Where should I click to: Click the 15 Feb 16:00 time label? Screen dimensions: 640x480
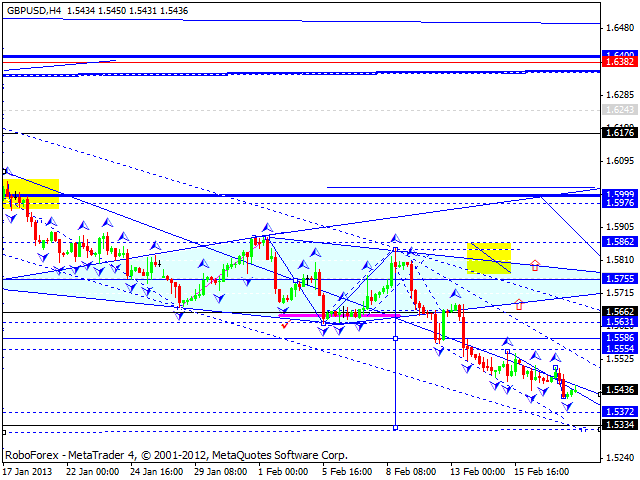(541, 472)
